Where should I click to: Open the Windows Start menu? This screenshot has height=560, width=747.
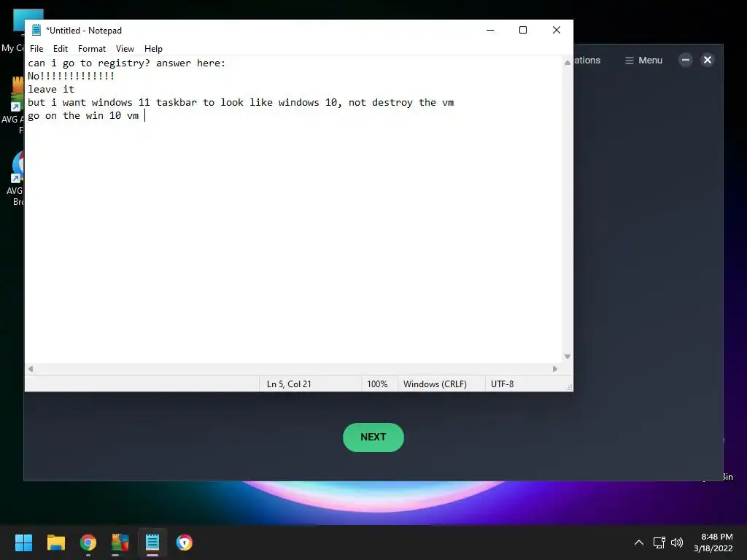coord(23,542)
